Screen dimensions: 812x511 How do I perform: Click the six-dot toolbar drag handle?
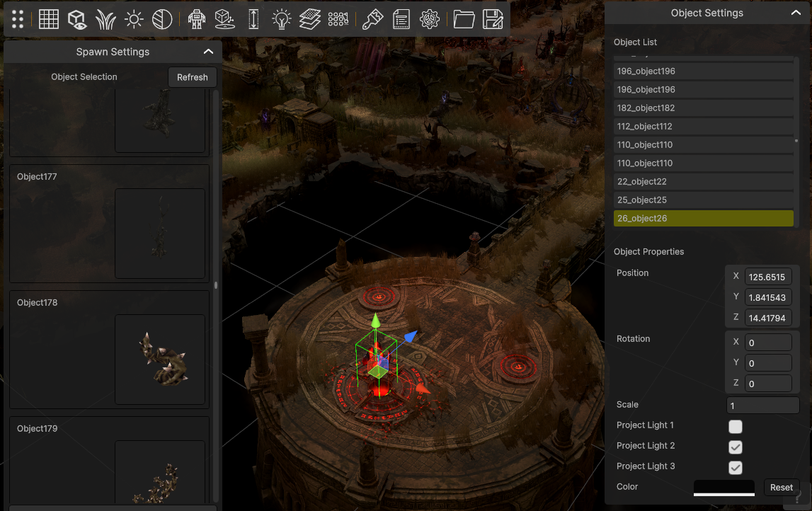18,20
